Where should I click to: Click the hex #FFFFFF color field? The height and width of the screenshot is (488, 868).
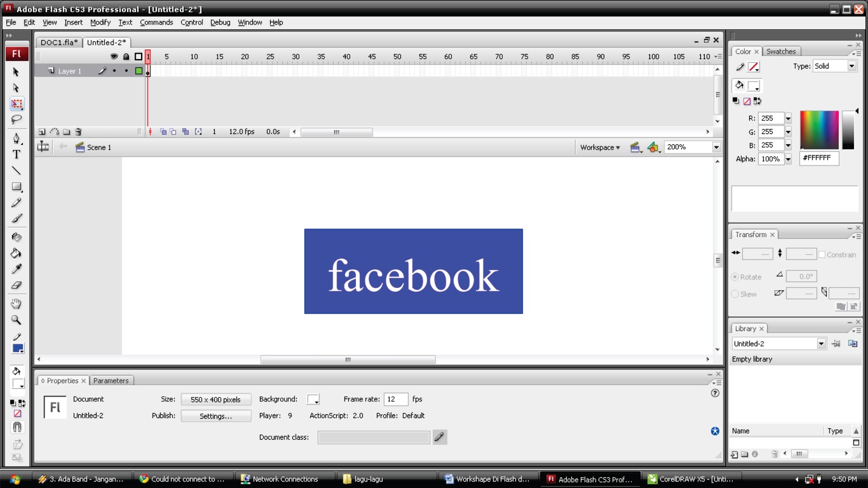coord(819,158)
